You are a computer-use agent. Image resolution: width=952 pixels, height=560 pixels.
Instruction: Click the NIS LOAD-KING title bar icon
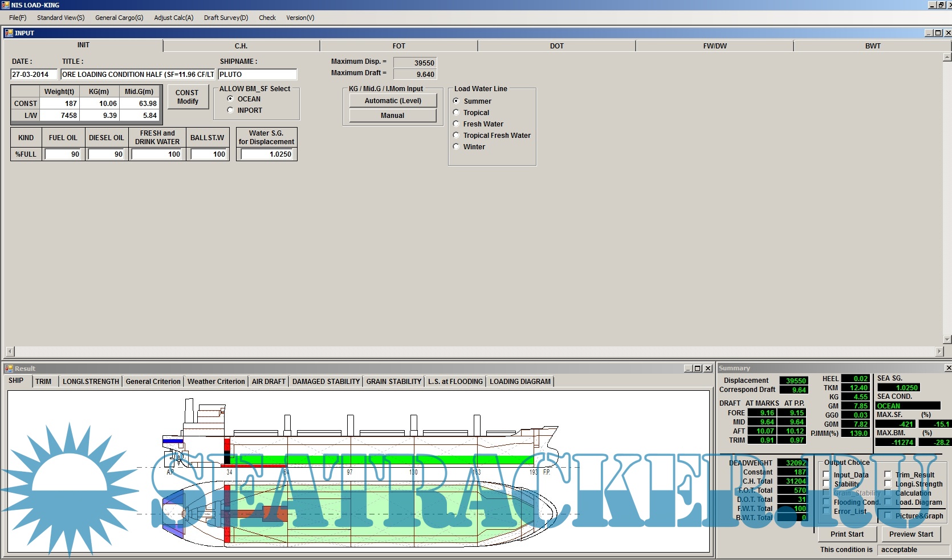coord(5,5)
